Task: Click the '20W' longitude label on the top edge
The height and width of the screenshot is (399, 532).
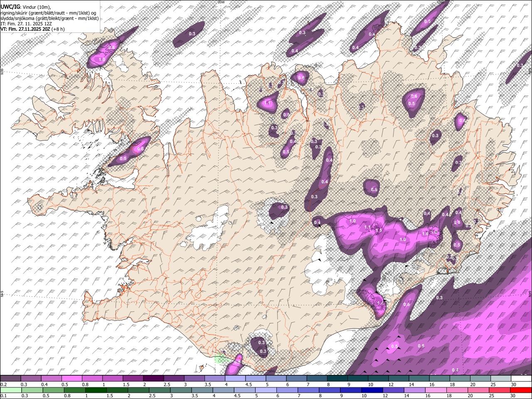Action: [x=221, y=2]
